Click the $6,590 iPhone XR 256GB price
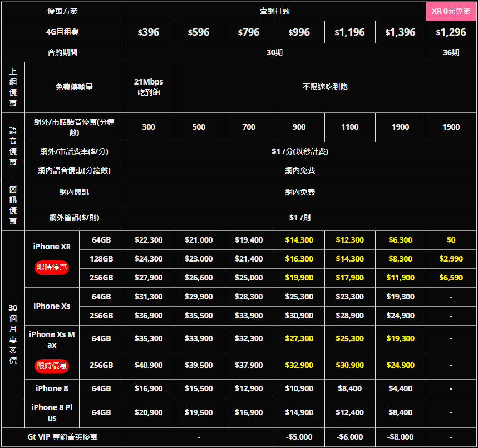This screenshot has width=478, height=448. coord(451,278)
